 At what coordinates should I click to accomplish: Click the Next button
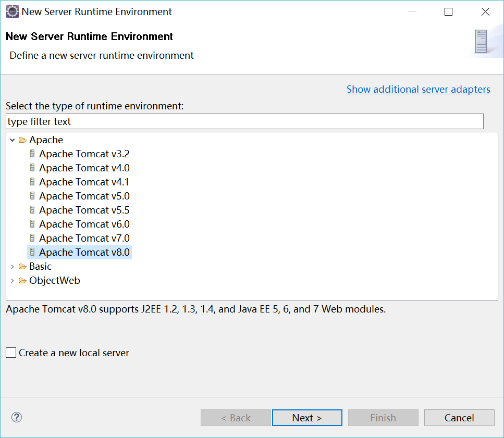tap(307, 418)
